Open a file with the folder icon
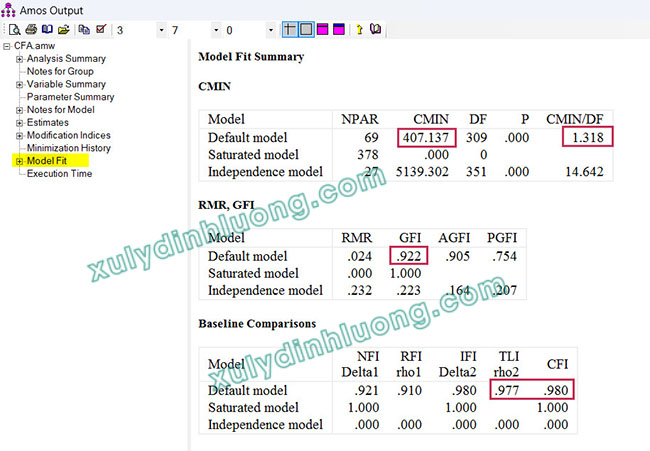Image resolution: width=650 pixels, height=451 pixels. [x=63, y=30]
